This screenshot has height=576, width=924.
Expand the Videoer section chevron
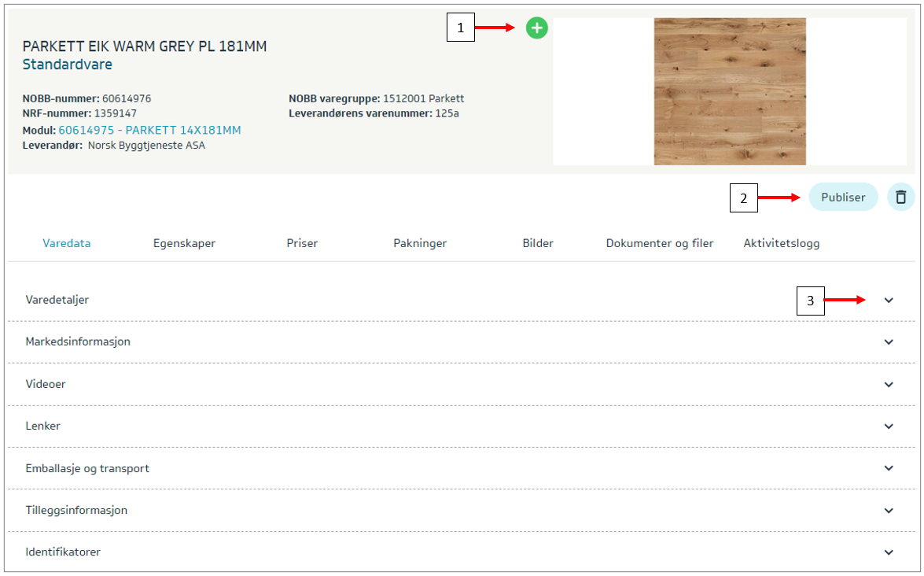(x=889, y=385)
